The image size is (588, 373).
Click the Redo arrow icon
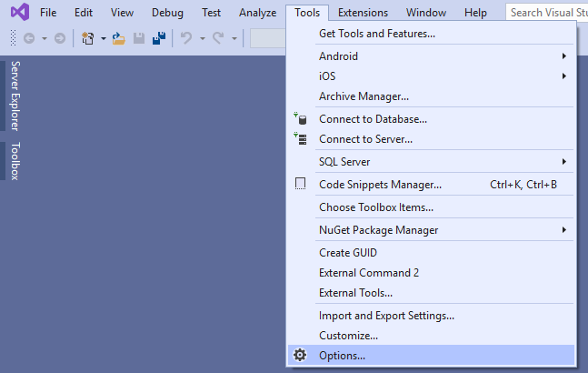click(218, 38)
